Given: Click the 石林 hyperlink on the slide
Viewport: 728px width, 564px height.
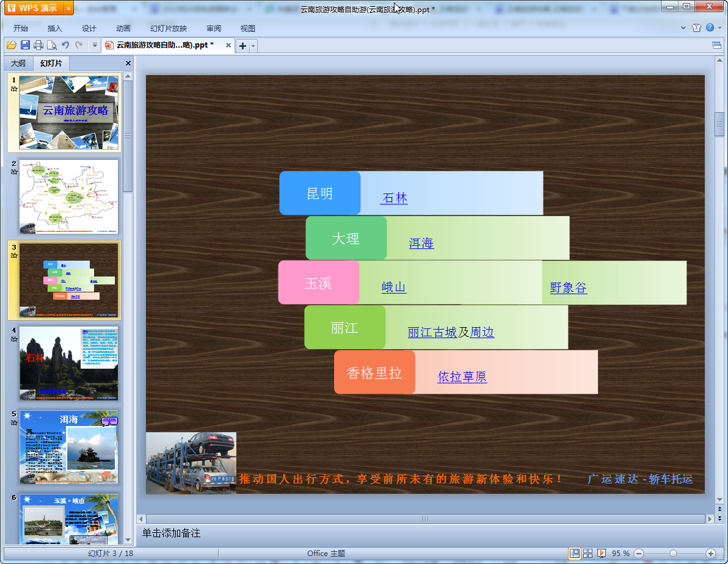Looking at the screenshot, I should click(x=394, y=198).
